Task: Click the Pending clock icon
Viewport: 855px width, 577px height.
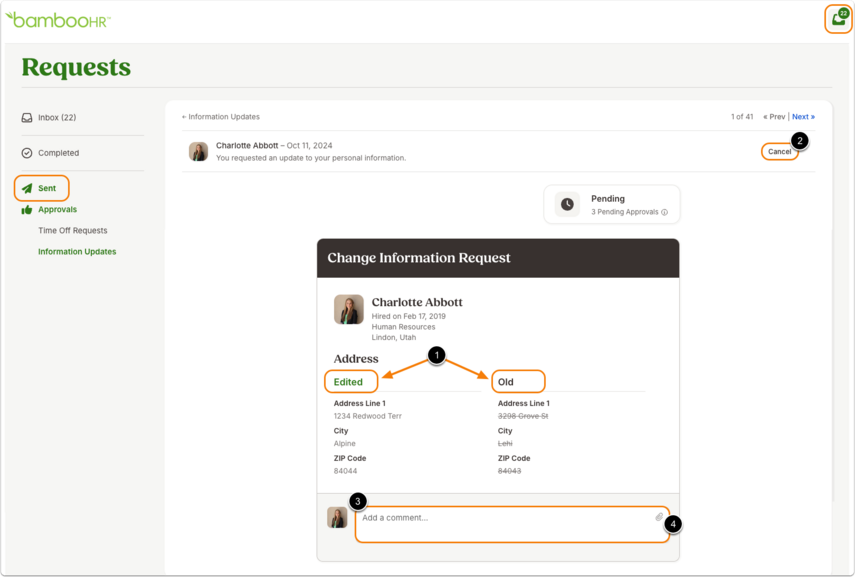Action: pyautogui.click(x=567, y=205)
